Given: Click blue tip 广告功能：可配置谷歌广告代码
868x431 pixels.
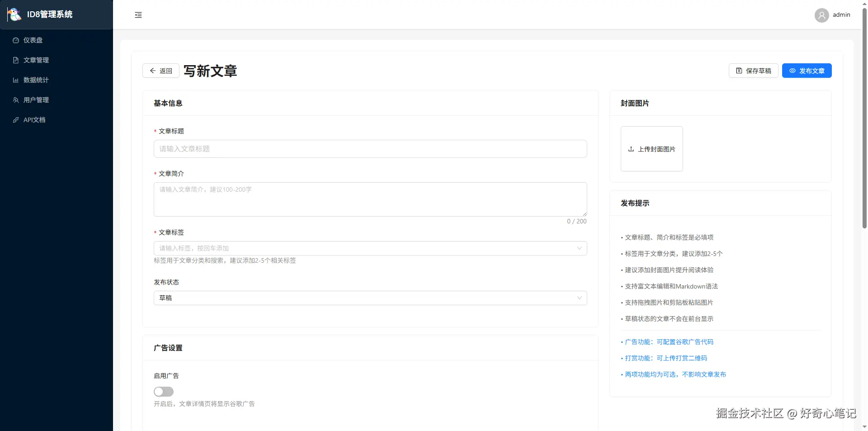Looking at the screenshot, I should pyautogui.click(x=667, y=342).
